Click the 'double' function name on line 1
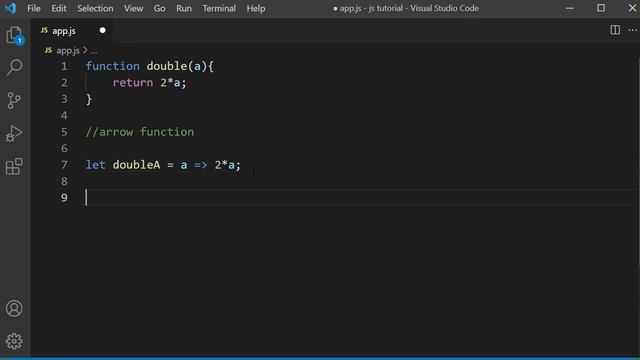 pos(167,66)
